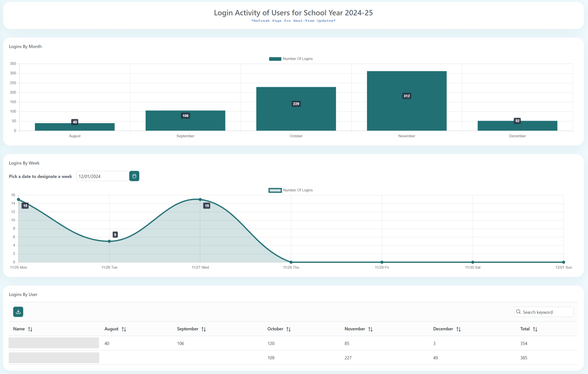Click inside the Search keyword field
588x374 pixels.
[544, 312]
